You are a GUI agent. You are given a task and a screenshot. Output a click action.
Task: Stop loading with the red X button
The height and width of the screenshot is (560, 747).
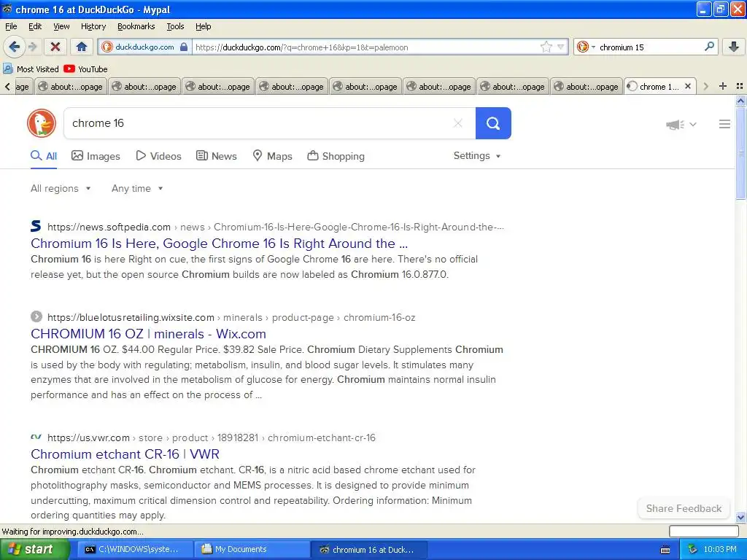pyautogui.click(x=55, y=47)
